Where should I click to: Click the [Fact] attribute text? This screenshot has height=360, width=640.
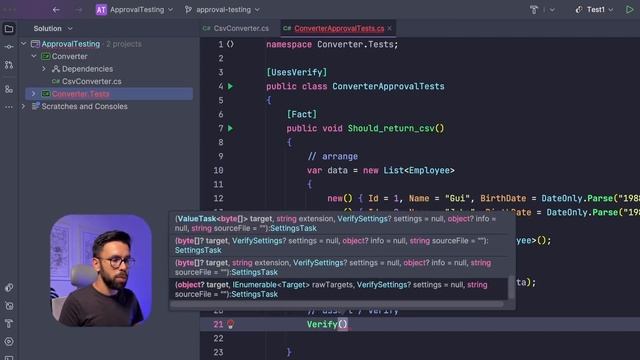tap(302, 114)
